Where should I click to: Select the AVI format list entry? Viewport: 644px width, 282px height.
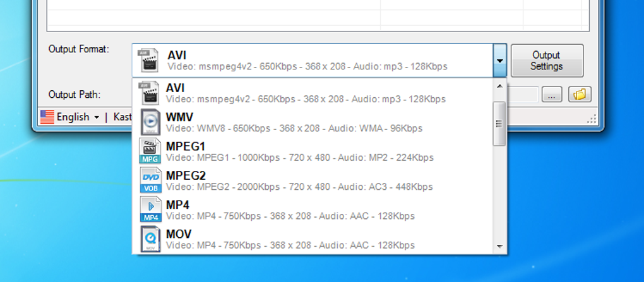coord(313,93)
